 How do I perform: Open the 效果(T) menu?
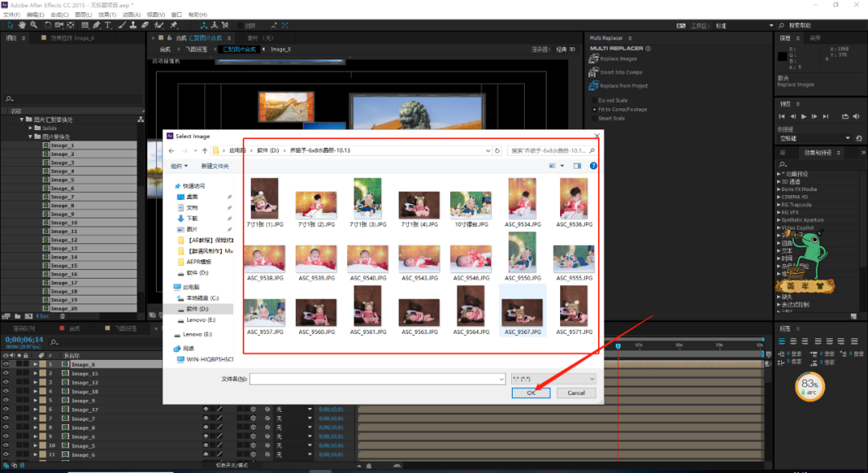[108, 15]
